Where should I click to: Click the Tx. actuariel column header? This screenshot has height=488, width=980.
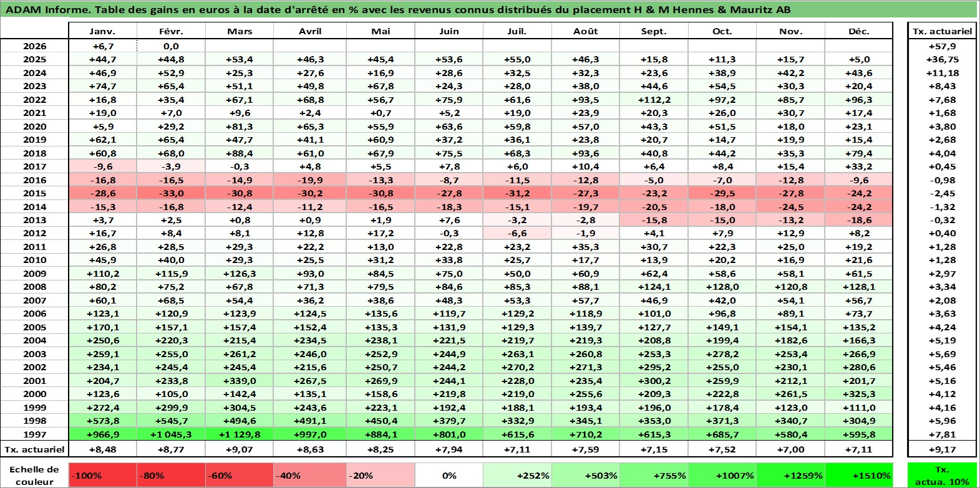(942, 31)
